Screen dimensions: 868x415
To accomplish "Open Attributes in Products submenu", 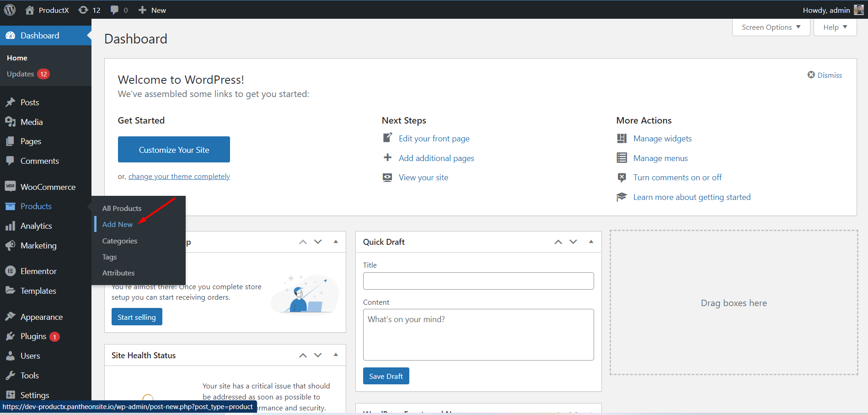I will [x=118, y=273].
